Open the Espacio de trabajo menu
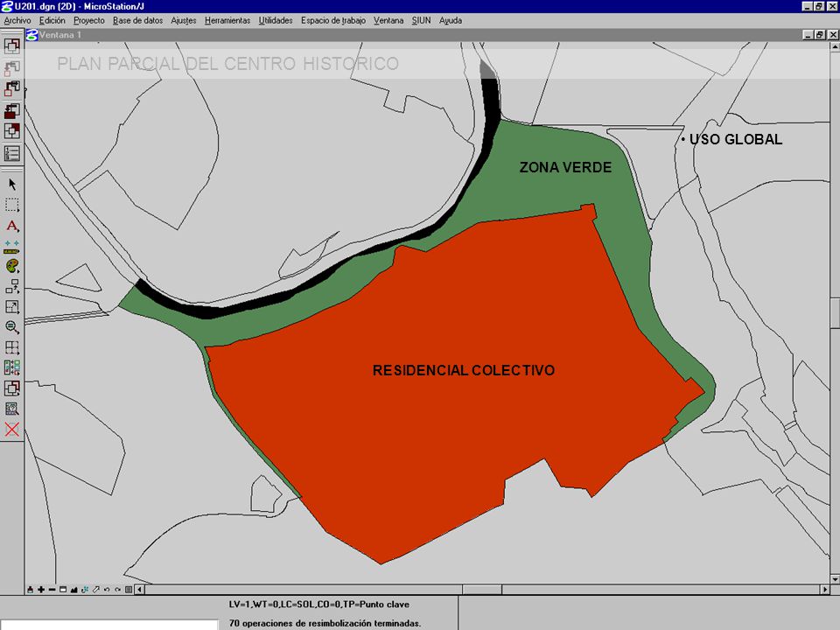 [332, 20]
